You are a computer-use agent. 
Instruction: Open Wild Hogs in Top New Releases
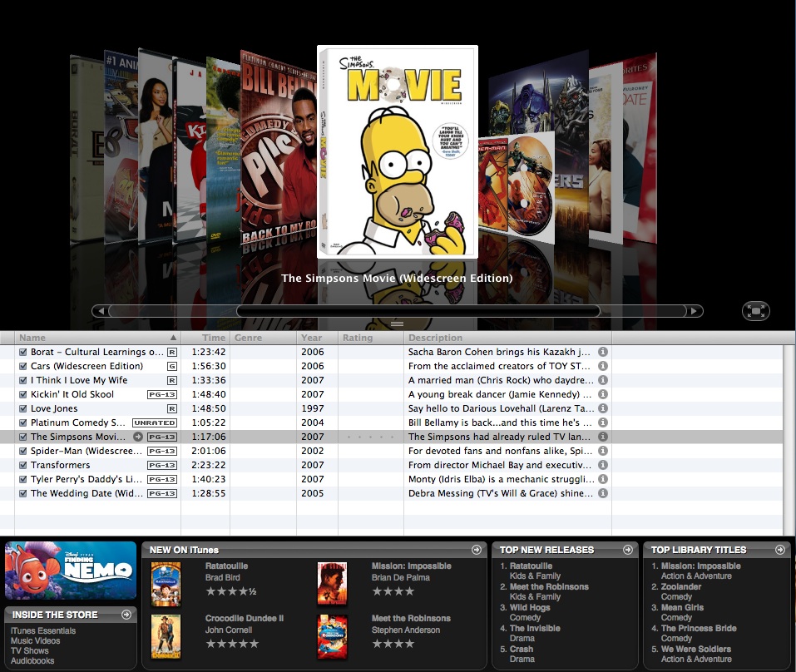[530, 607]
